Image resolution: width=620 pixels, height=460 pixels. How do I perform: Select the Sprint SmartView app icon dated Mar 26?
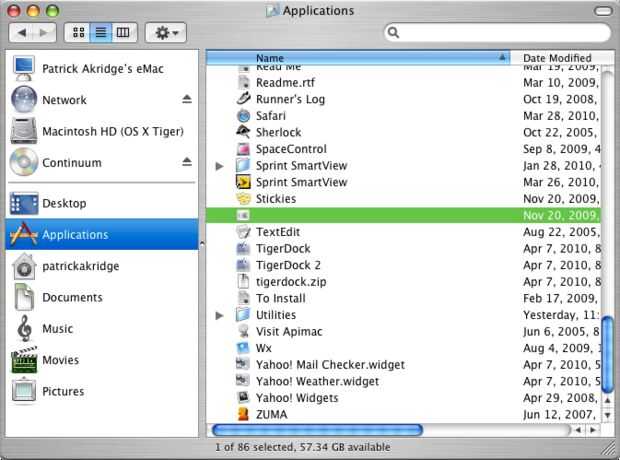[243, 182]
